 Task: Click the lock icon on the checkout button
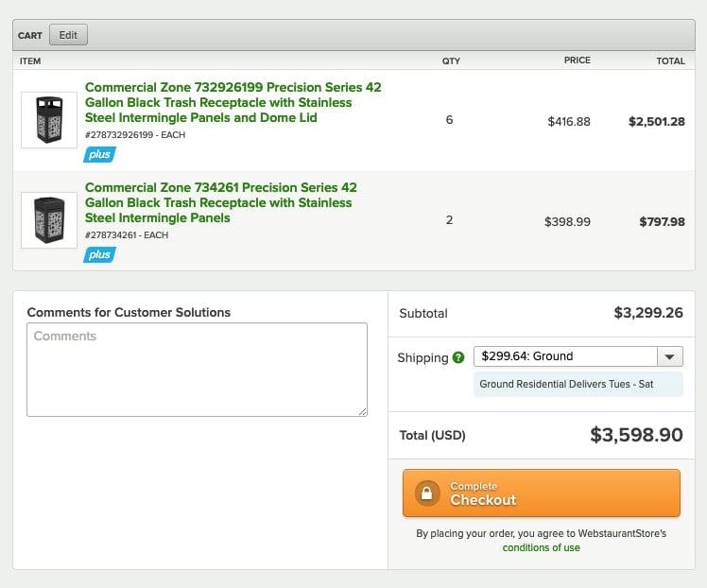click(426, 493)
